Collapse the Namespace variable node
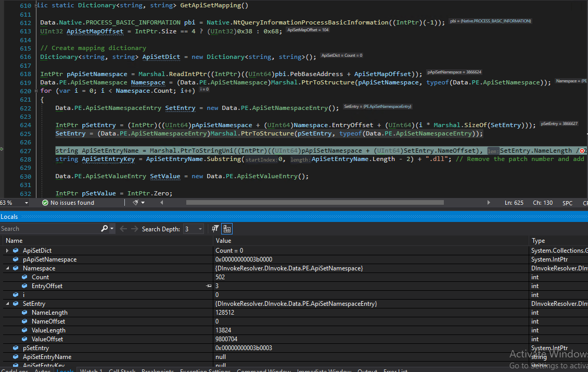This screenshot has width=588, height=372. 7,268
